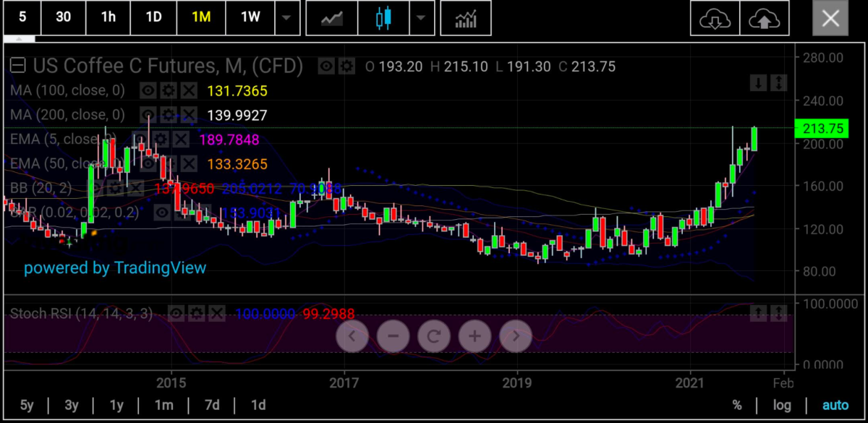Open settings gear for US Coffee C Futures
Image resolution: width=868 pixels, height=423 pixels.
(x=347, y=67)
